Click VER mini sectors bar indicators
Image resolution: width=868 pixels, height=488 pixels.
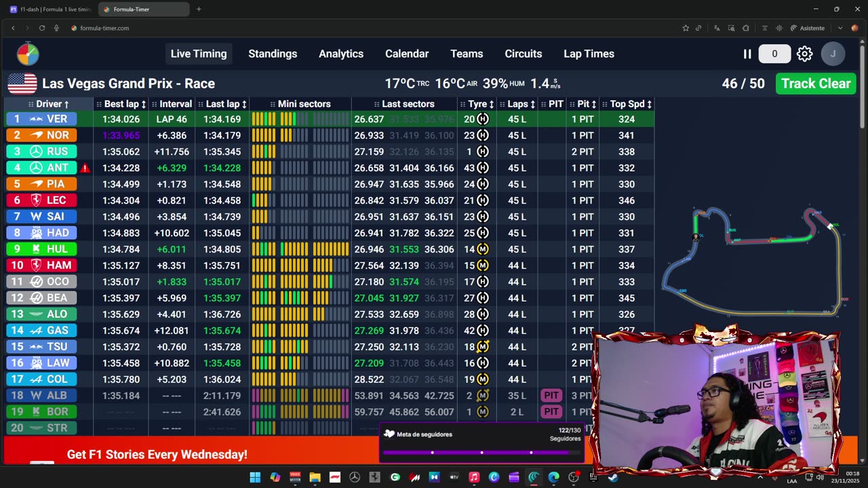click(300, 119)
